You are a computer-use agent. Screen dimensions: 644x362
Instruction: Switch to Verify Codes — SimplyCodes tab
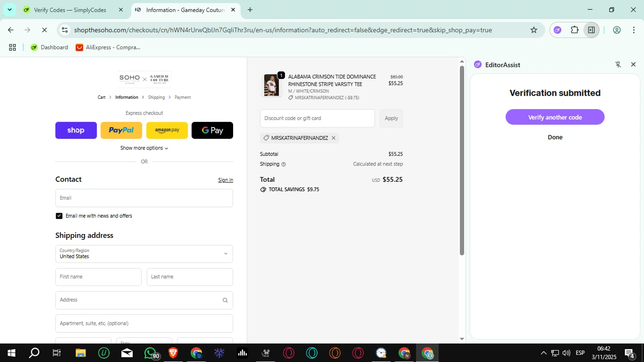coord(70,10)
